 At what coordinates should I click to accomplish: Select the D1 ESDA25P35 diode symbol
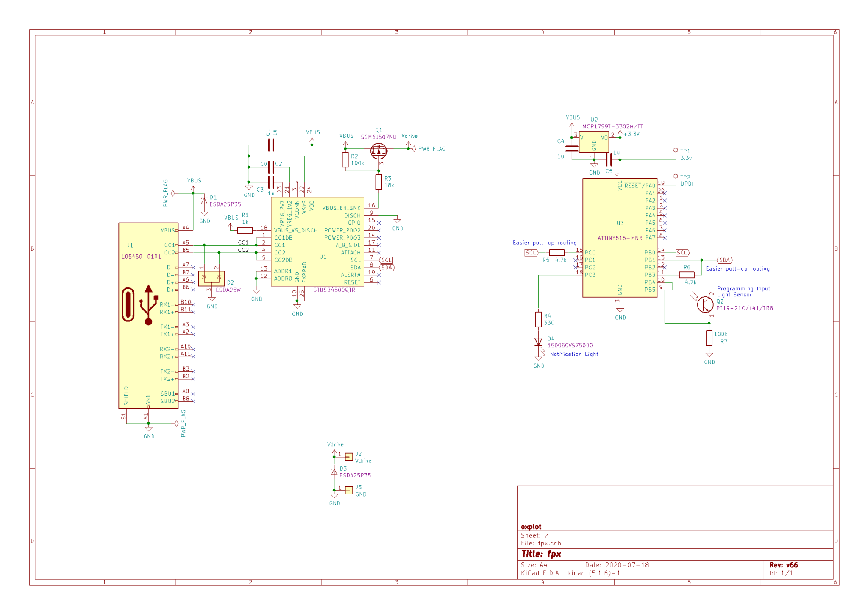204,201
